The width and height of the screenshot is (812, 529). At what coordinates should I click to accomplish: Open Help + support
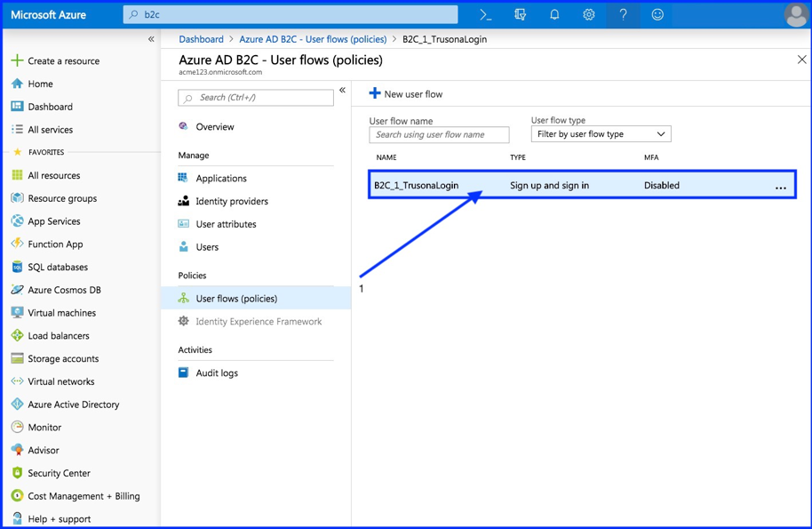[59, 518]
